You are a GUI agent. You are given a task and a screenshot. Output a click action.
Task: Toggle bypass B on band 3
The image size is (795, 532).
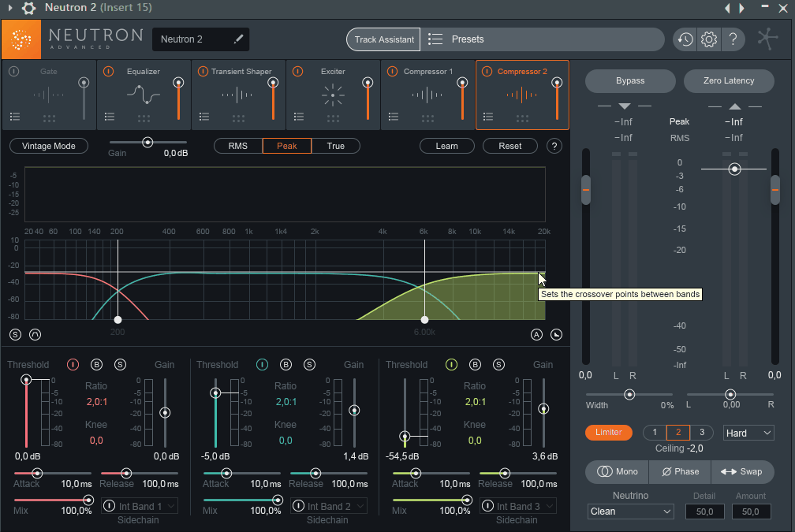tap(475, 364)
